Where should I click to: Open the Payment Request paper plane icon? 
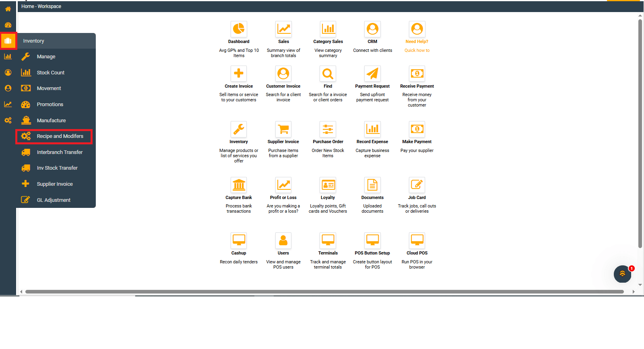(372, 74)
